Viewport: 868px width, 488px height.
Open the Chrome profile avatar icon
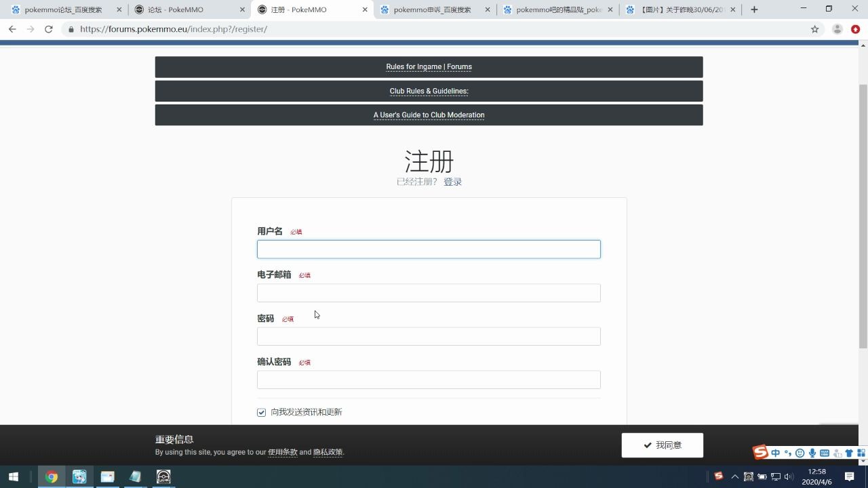837,29
